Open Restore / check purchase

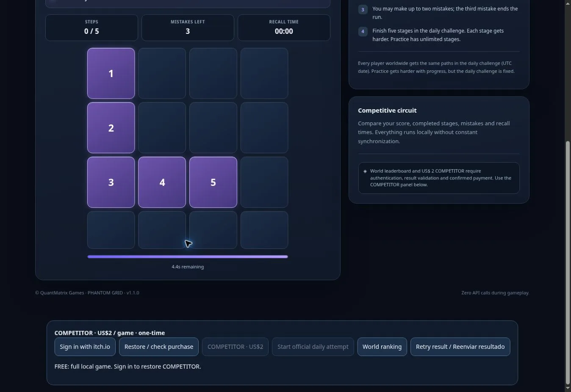coord(159,347)
